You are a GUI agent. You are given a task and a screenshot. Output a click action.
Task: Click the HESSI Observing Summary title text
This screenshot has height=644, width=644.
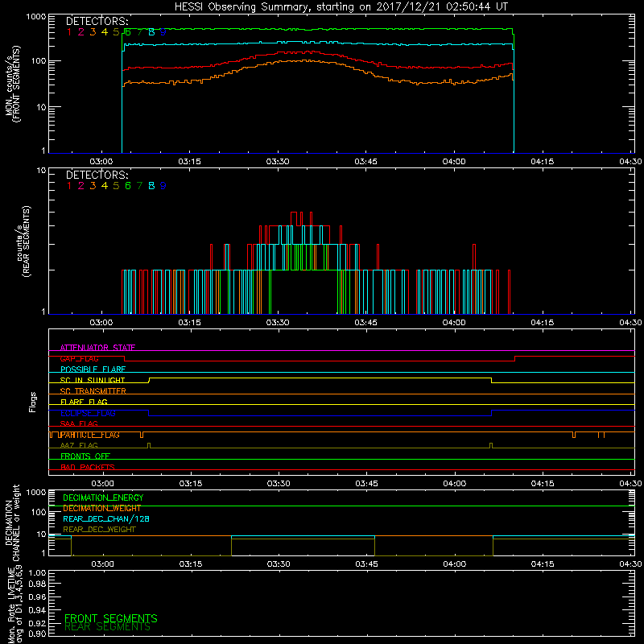pyautogui.click(x=341, y=7)
